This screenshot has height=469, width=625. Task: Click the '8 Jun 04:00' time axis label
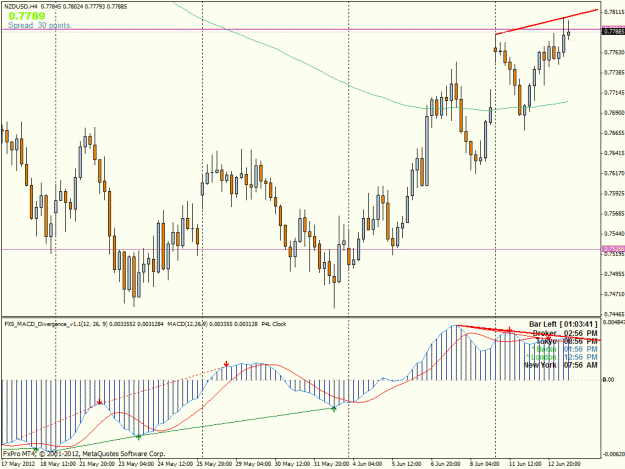tap(485, 464)
